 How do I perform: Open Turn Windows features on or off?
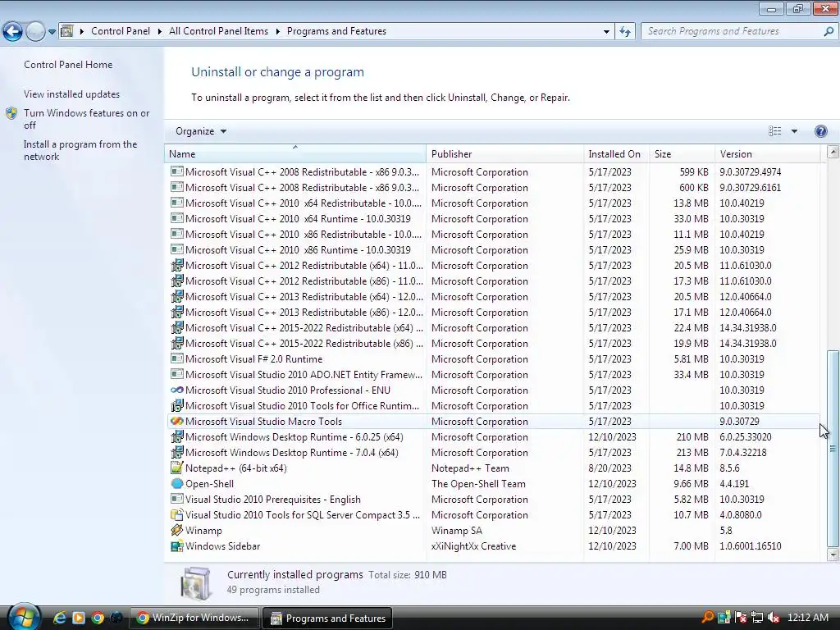click(86, 119)
